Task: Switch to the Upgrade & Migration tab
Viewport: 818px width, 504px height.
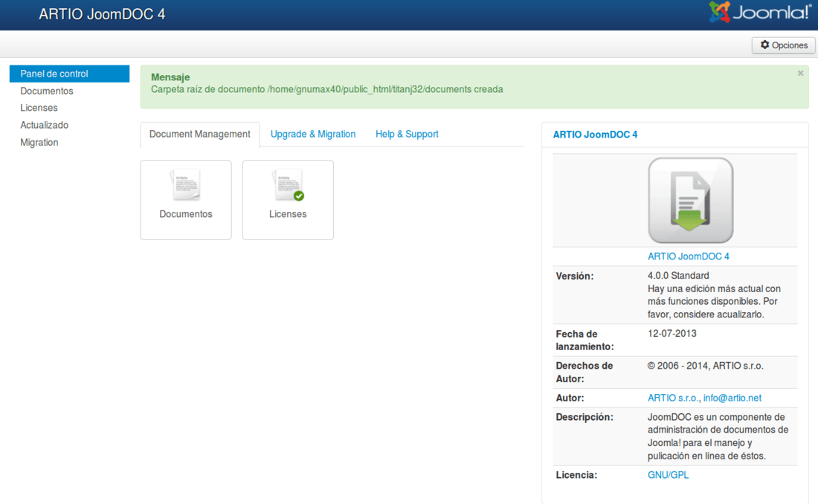Action: (x=313, y=134)
